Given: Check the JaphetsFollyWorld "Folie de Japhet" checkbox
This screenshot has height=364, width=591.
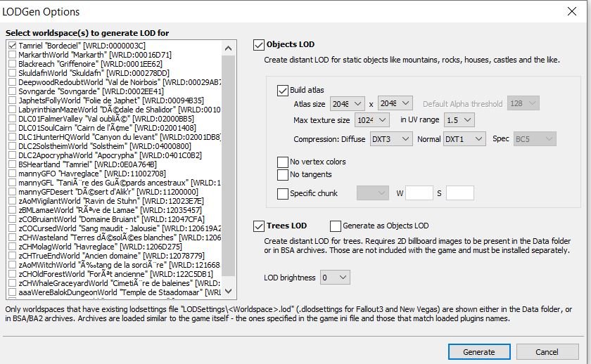Looking at the screenshot, I should [x=12, y=100].
